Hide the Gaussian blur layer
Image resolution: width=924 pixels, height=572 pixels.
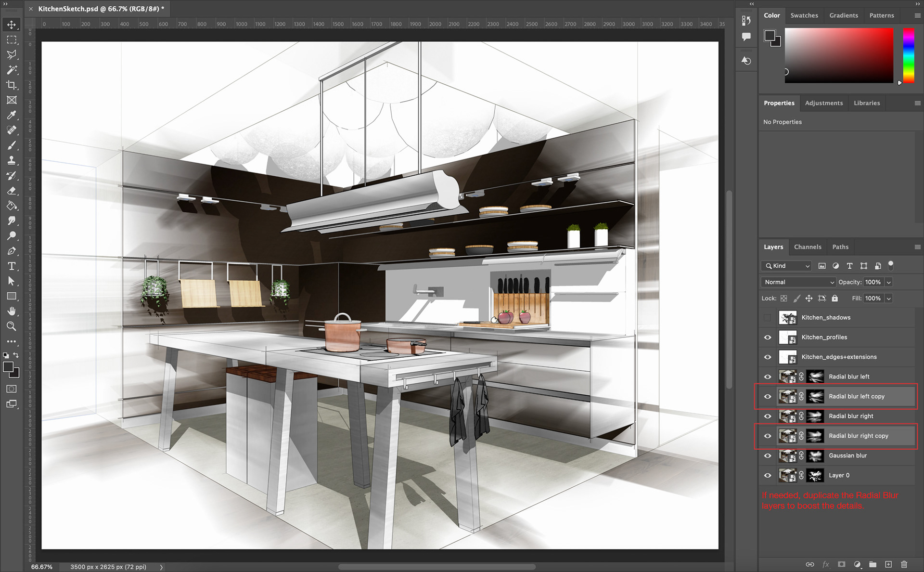pos(768,455)
